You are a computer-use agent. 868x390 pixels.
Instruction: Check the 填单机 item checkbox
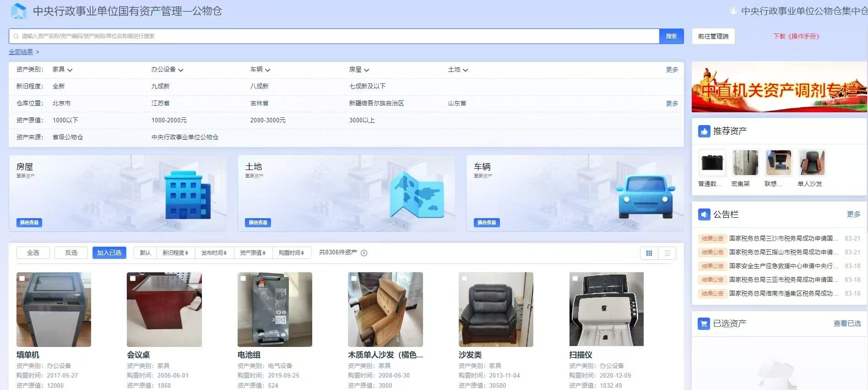click(x=22, y=278)
